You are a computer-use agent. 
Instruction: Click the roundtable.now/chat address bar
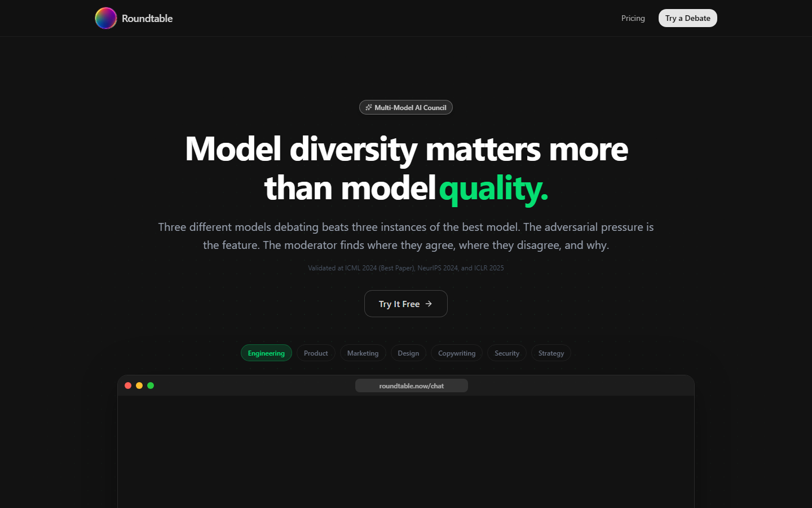[412, 386]
